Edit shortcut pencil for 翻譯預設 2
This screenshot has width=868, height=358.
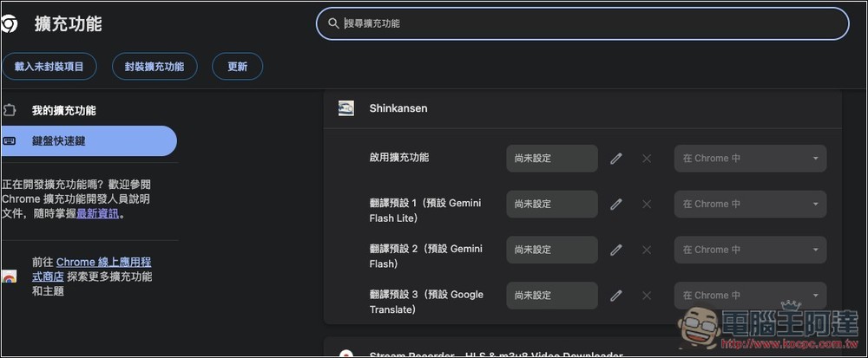616,250
